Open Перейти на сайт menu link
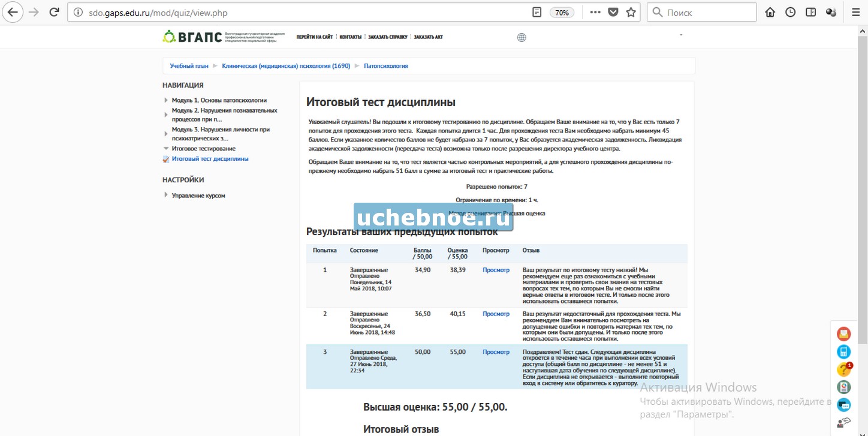868x436 pixels. pyautogui.click(x=314, y=37)
